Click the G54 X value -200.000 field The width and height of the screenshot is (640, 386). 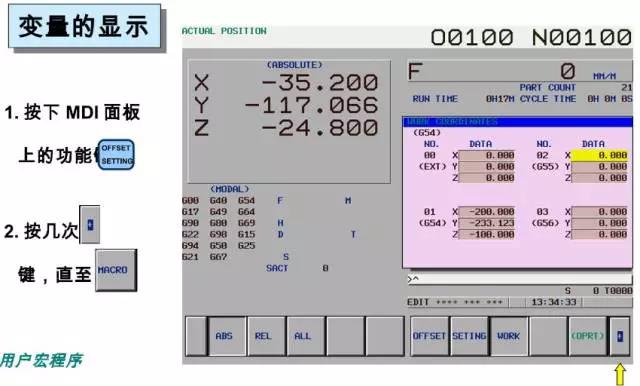point(487,212)
